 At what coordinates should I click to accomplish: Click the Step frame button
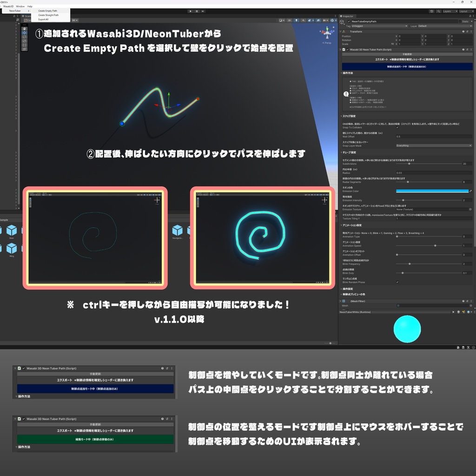[203, 11]
